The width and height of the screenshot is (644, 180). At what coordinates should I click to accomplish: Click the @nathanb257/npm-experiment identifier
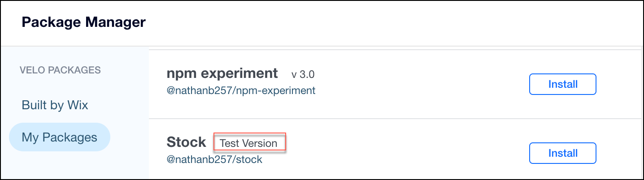click(x=241, y=90)
